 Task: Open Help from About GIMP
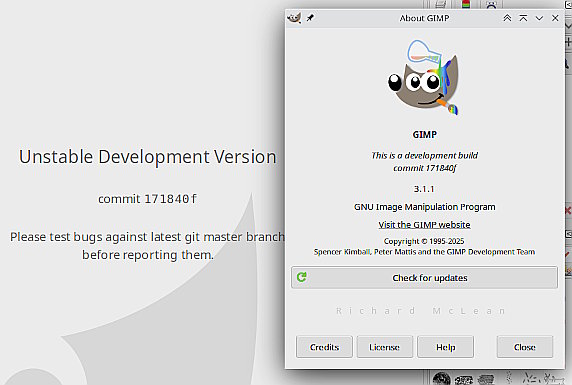tap(445, 347)
